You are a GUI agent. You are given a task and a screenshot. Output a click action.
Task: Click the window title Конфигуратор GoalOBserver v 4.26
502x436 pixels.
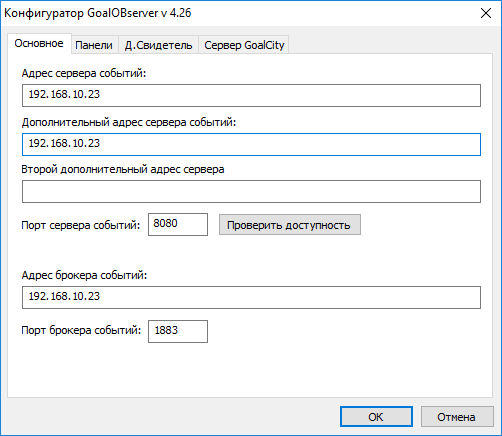click(x=98, y=13)
